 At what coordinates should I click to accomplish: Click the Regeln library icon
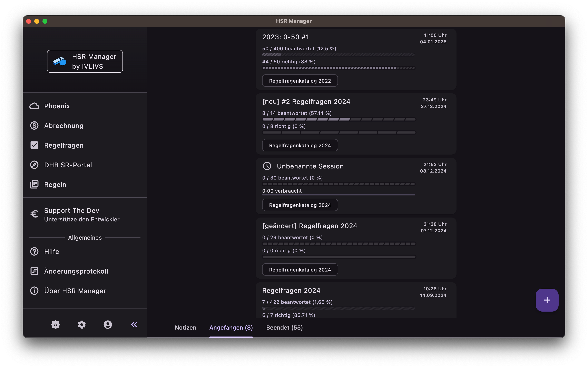pos(34,184)
